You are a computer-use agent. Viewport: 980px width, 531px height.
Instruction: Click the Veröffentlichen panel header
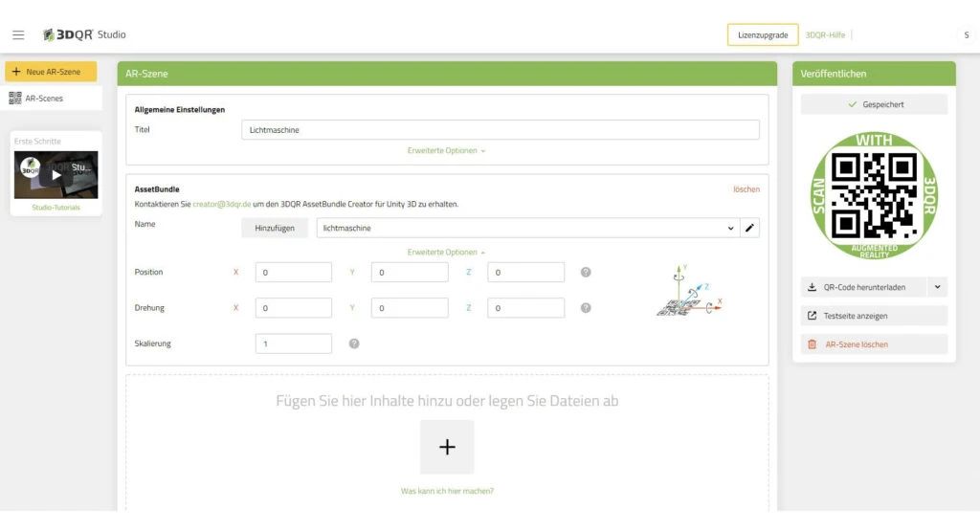tap(874, 74)
